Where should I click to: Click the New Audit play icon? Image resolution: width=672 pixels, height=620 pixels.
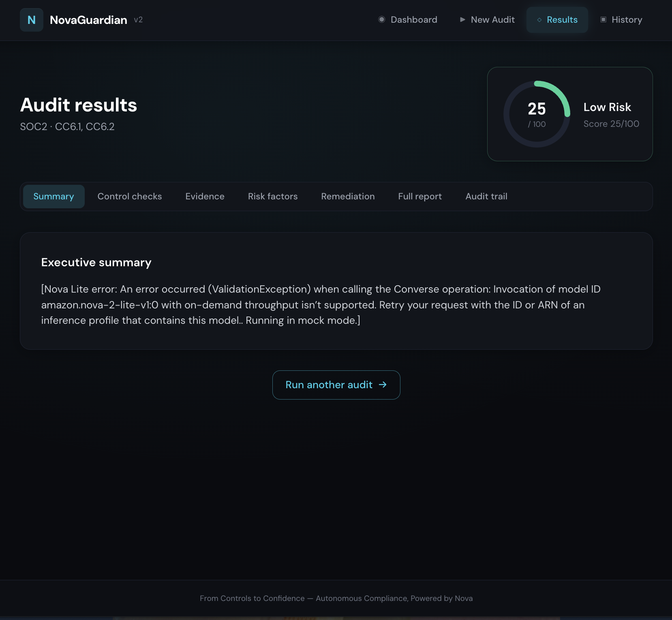(462, 19)
